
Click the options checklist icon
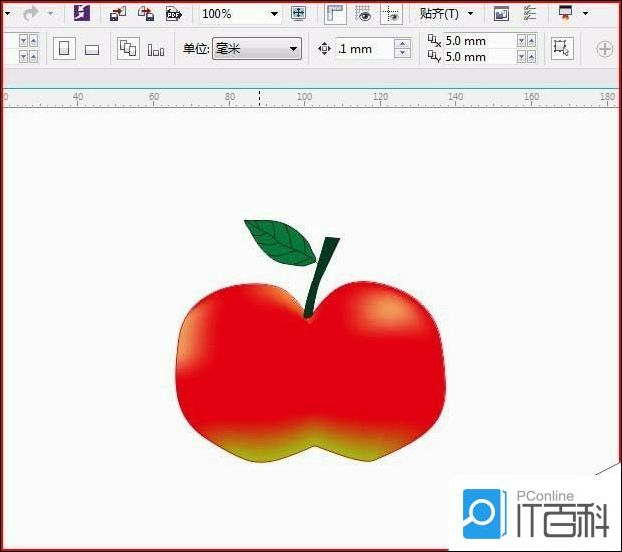pos(530,13)
